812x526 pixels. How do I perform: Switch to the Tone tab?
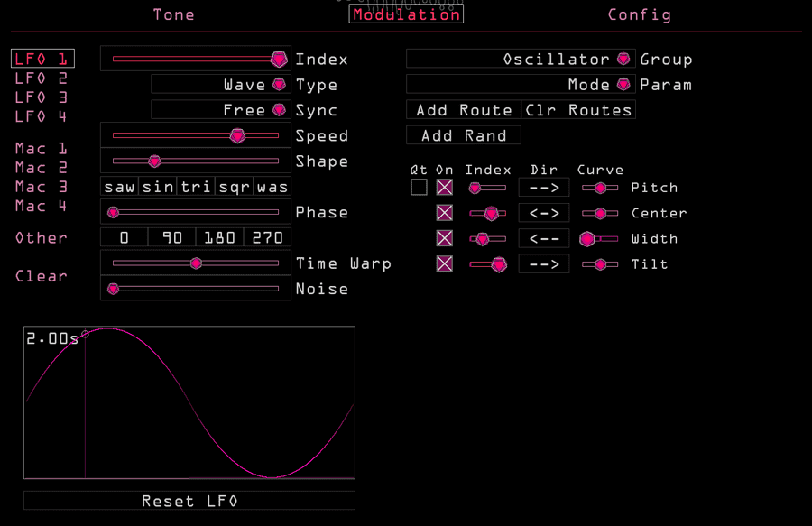[x=173, y=14]
